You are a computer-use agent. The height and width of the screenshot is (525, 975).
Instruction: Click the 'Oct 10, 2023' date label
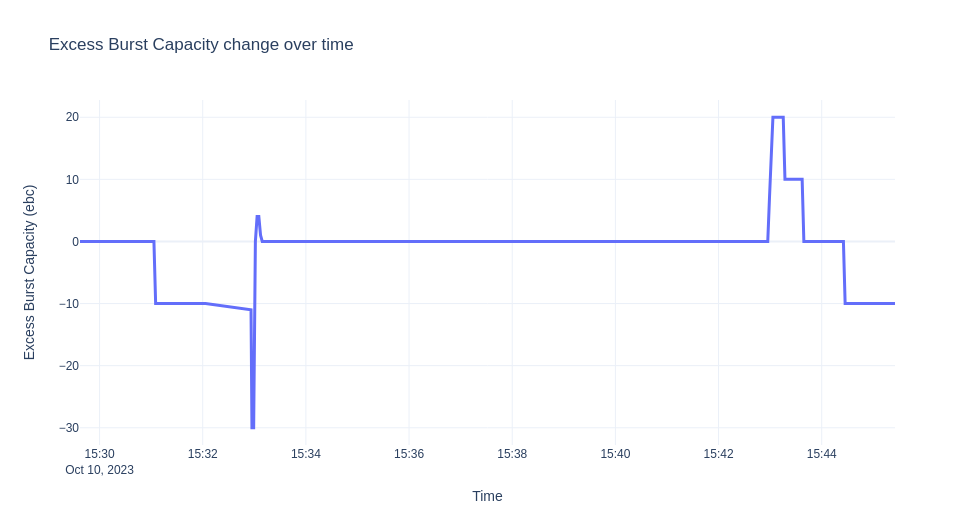(99, 470)
